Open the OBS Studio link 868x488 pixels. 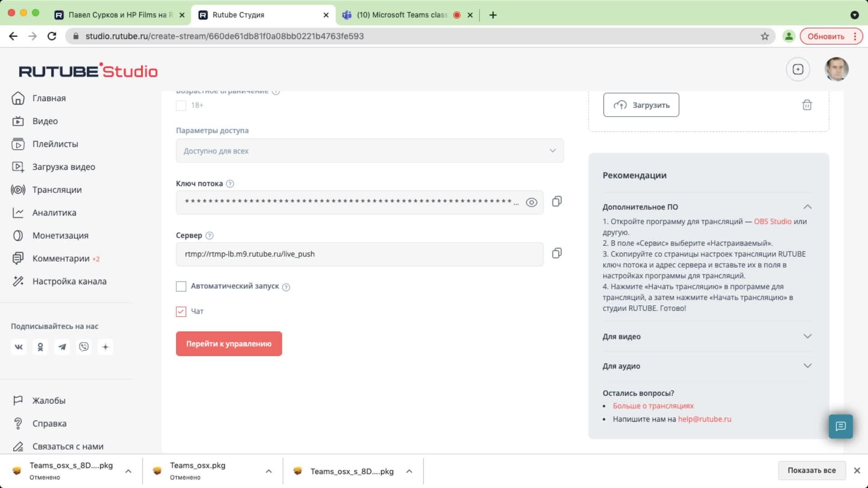click(x=772, y=221)
